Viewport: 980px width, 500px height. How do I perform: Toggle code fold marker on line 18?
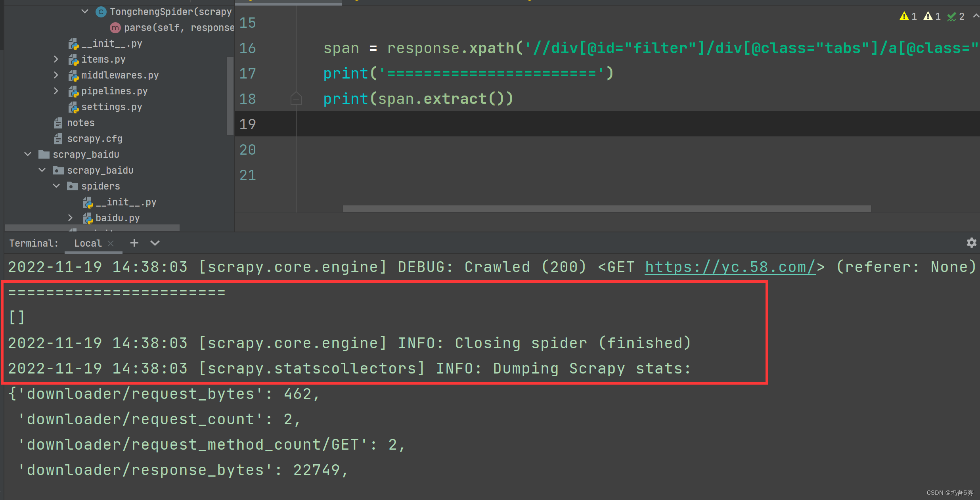click(296, 98)
